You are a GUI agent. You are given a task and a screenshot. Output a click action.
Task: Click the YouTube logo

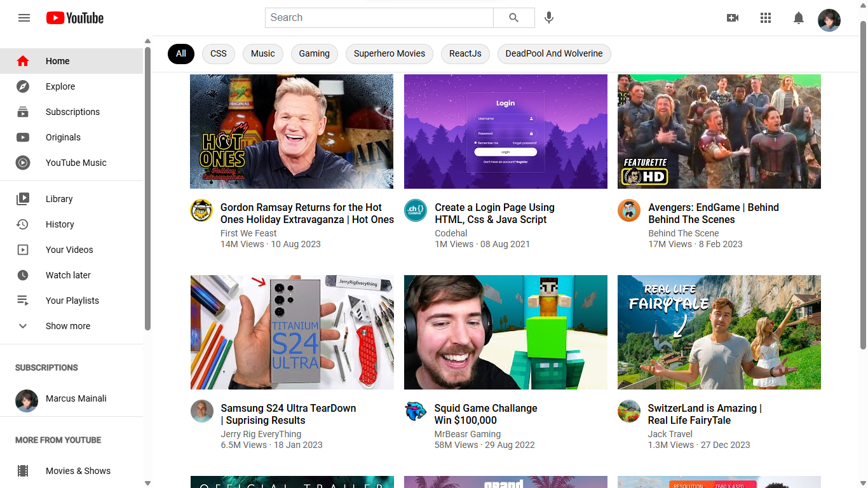click(x=75, y=18)
